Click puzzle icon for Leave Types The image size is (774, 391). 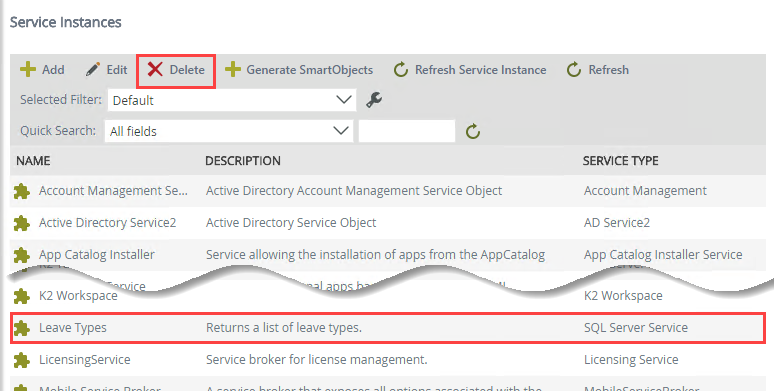[x=22, y=328]
